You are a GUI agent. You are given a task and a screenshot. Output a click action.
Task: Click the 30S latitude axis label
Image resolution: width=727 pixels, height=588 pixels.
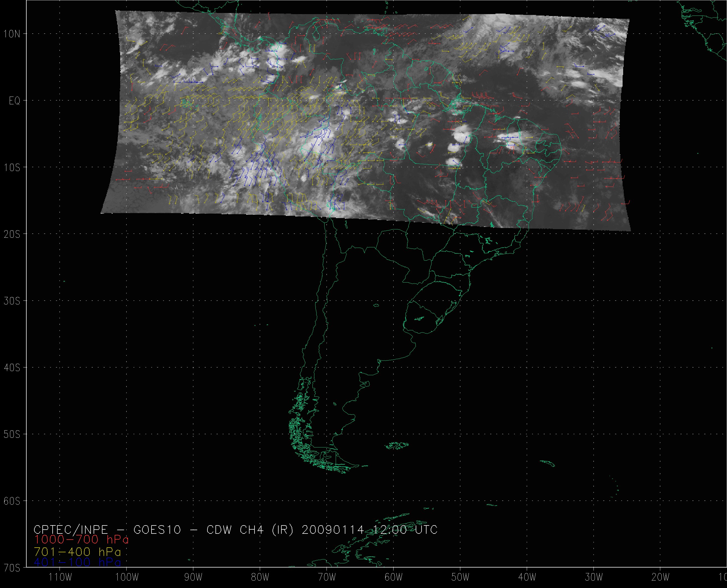[x=12, y=301]
